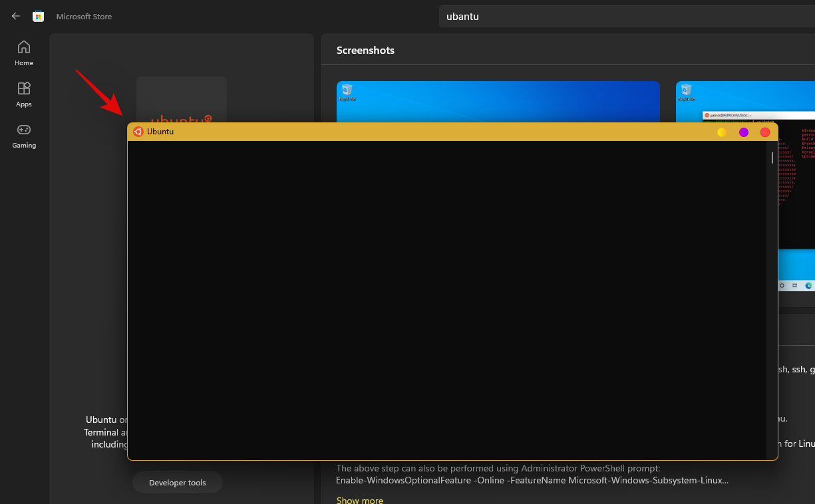815x504 pixels.
Task: Click the Ubuntu terminal scrollbar
Action: coord(772,158)
